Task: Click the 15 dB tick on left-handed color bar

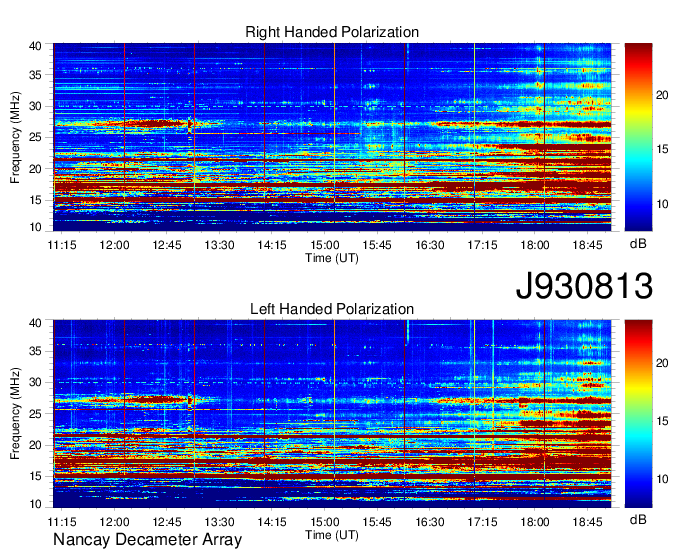Action: pos(662,421)
